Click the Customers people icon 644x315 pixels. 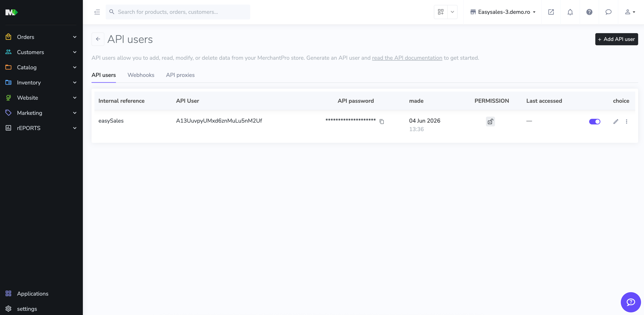tap(8, 52)
